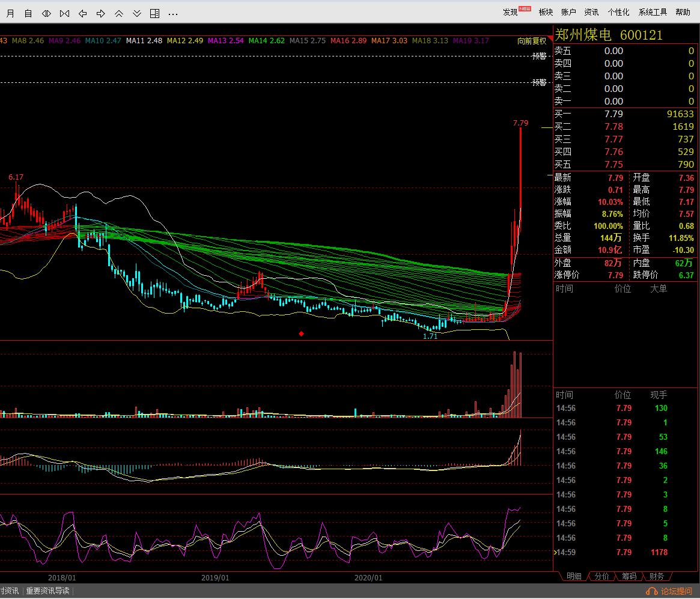This screenshot has width=700, height=599.
Task: Click the MA8 2.46 indicator label
Action: 28,41
